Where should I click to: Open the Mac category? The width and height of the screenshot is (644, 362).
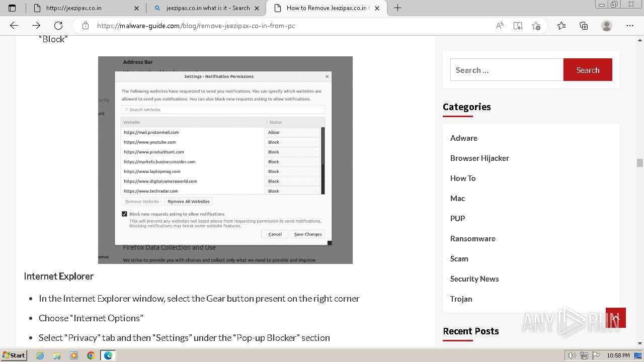[x=457, y=198]
